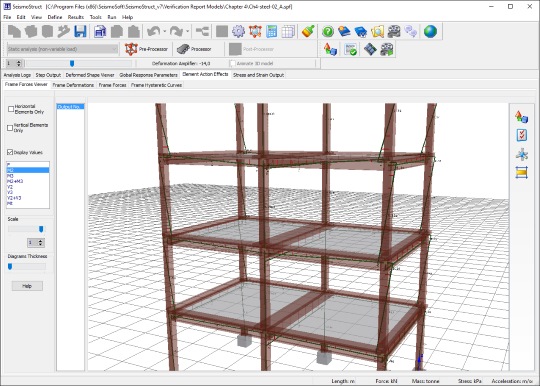Click the Processor button
Screen dimensions: 540x386
pyautogui.click(x=194, y=49)
